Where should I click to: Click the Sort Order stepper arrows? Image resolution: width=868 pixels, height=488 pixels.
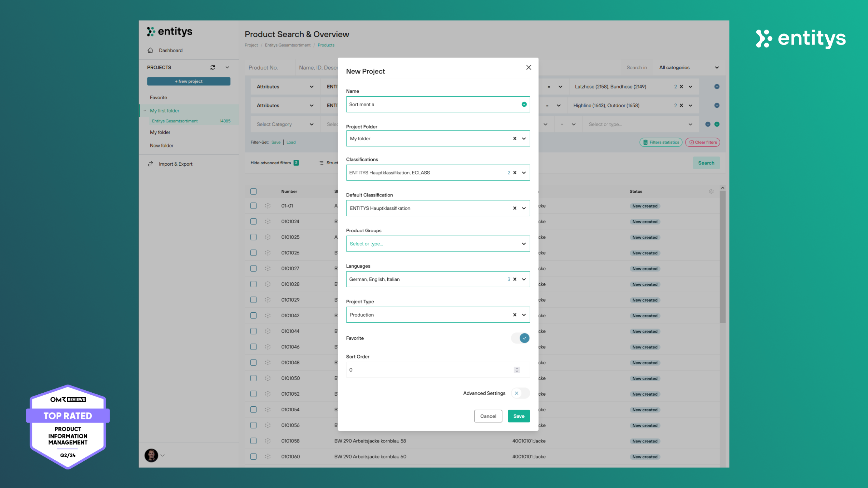(517, 370)
